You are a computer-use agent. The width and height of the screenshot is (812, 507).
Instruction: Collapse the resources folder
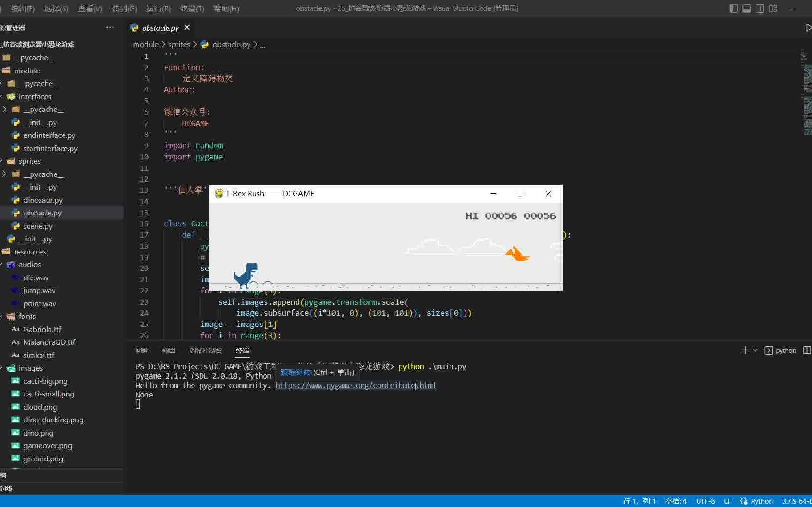tap(30, 252)
